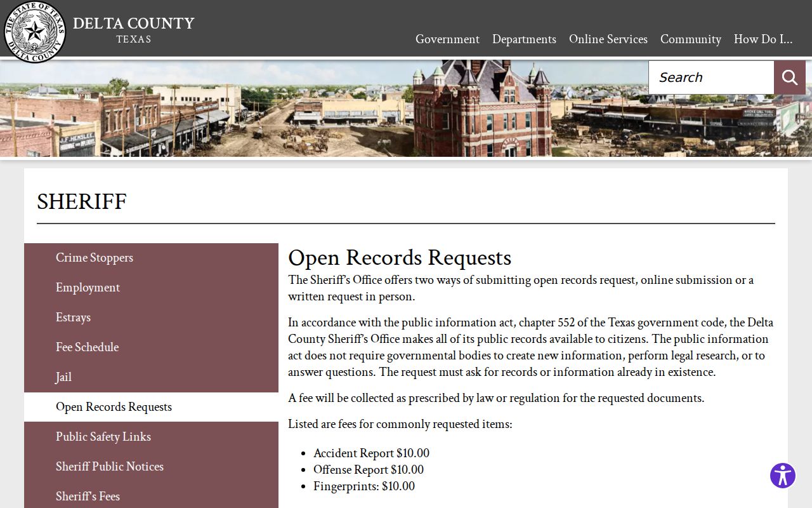Click the magnifying glass search button
The width and height of the screenshot is (812, 508).
790,77
